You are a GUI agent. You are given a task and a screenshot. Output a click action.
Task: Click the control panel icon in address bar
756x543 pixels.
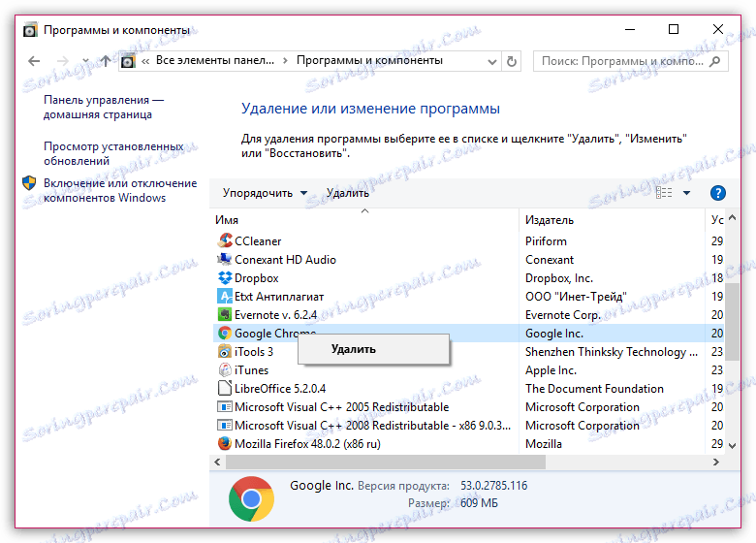click(128, 61)
